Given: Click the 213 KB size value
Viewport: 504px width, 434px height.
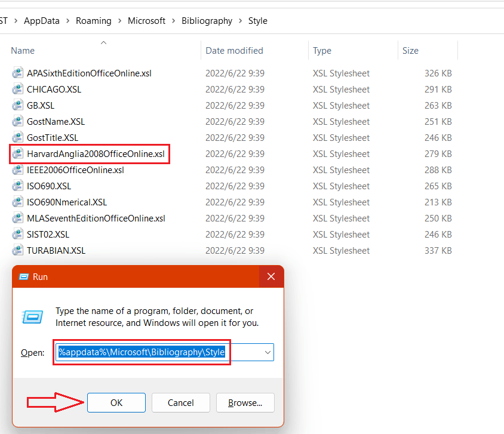Looking at the screenshot, I should (438, 202).
